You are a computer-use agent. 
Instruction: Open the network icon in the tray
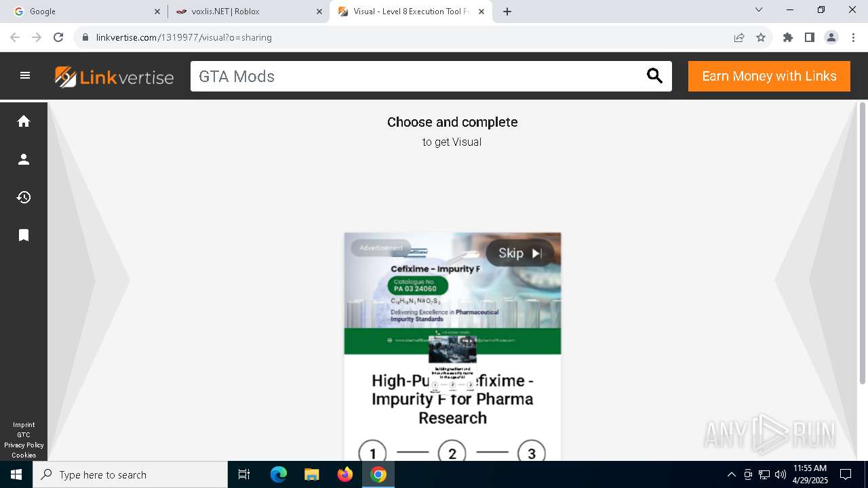pos(764,474)
